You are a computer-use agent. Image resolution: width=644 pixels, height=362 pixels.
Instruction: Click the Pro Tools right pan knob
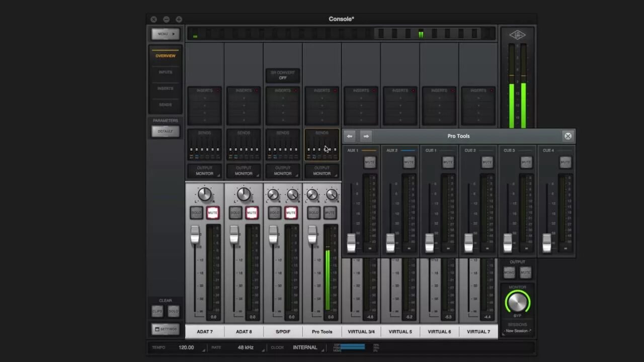coord(332,195)
